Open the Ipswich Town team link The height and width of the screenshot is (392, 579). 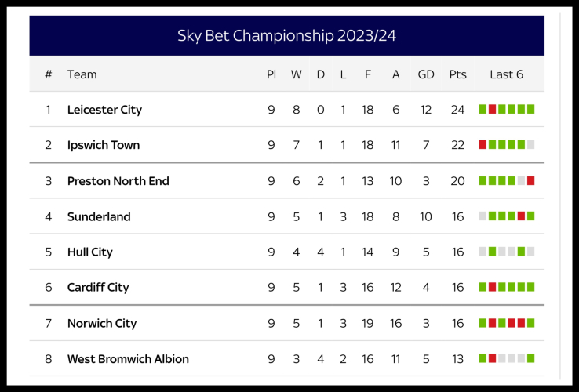pos(103,145)
